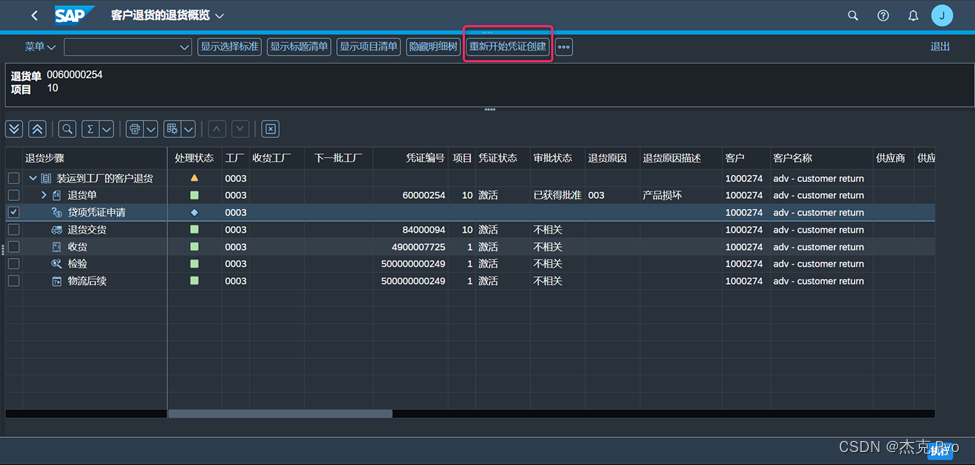Go back with the header back arrow
975x465 pixels.
[34, 16]
